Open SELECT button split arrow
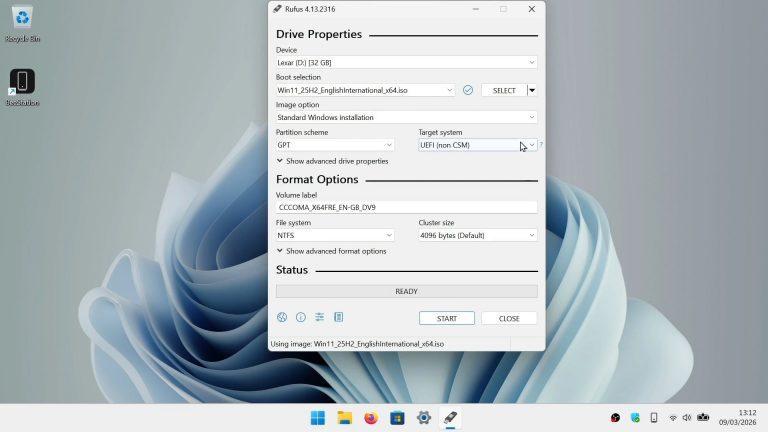The width and height of the screenshot is (768, 432). [x=532, y=90]
